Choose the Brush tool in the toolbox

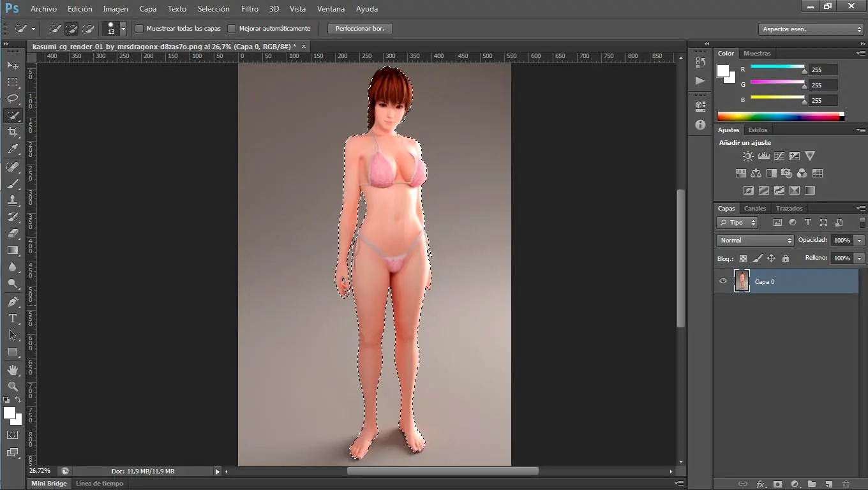tap(13, 184)
